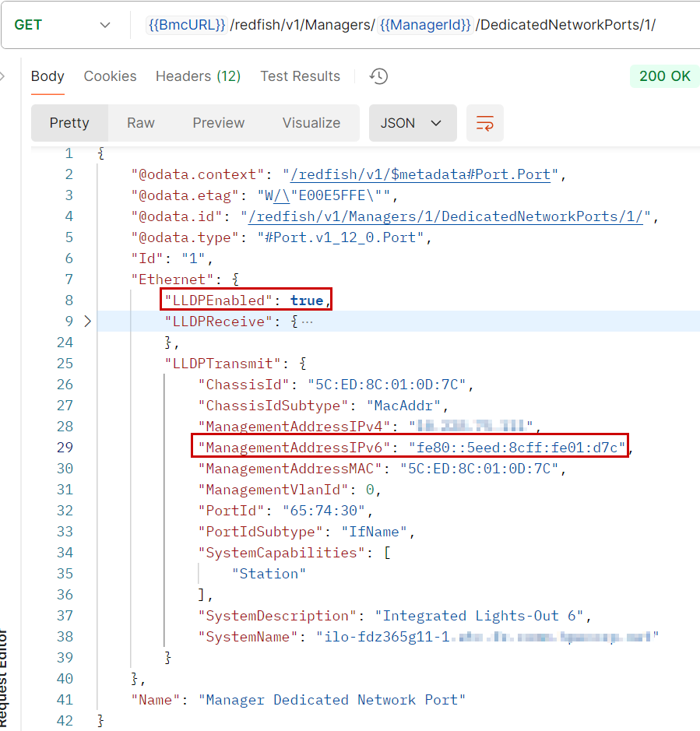Click the "IfName" value
The width and height of the screenshot is (700, 731).
click(x=374, y=532)
